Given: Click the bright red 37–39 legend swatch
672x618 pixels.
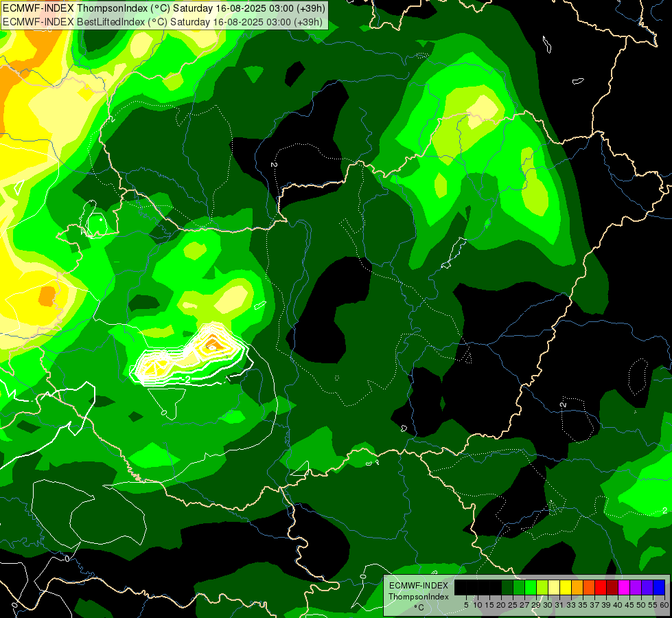Looking at the screenshot, I should pyautogui.click(x=601, y=587).
